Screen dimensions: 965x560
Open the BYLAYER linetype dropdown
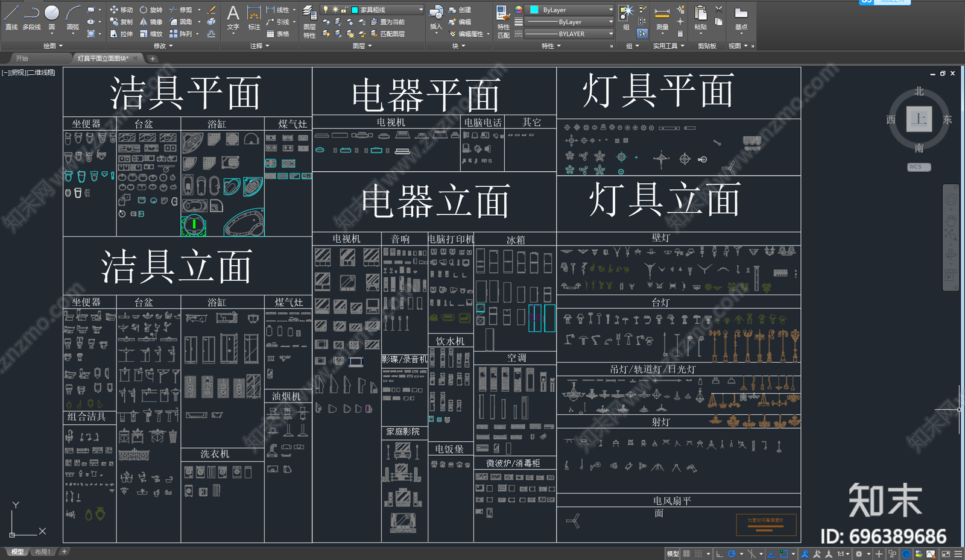click(x=569, y=34)
